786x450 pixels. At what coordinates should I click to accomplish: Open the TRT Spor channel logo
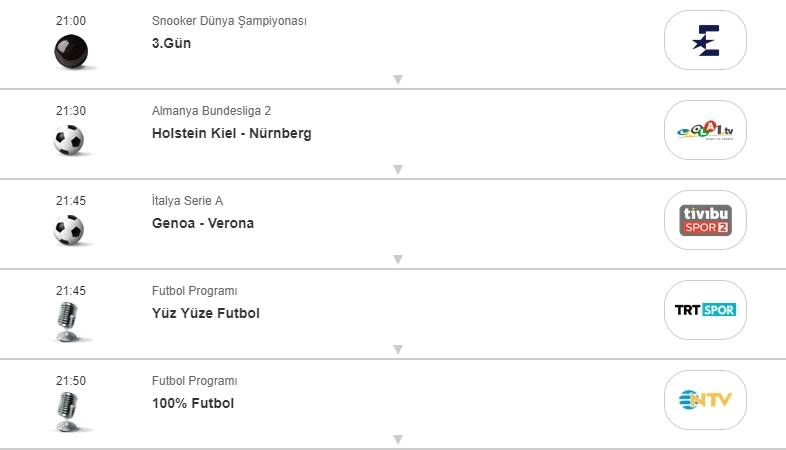[705, 310]
